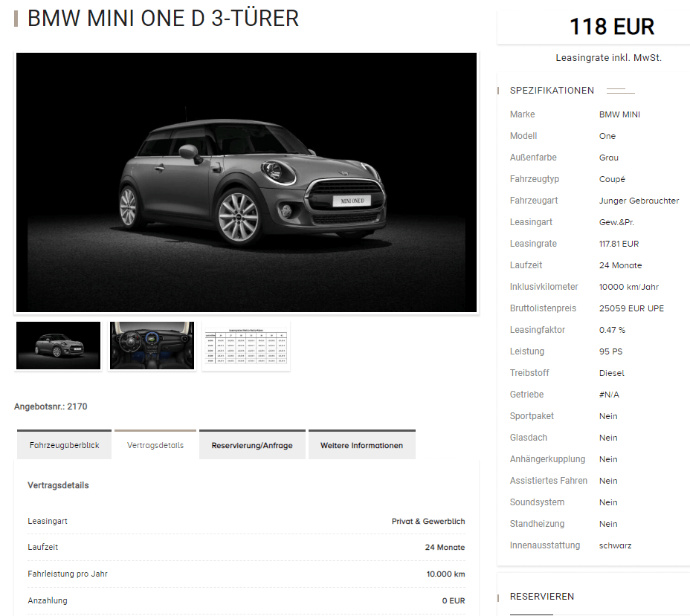
Task: Click the 24 Monate value in specifications
Action: pyautogui.click(x=620, y=265)
